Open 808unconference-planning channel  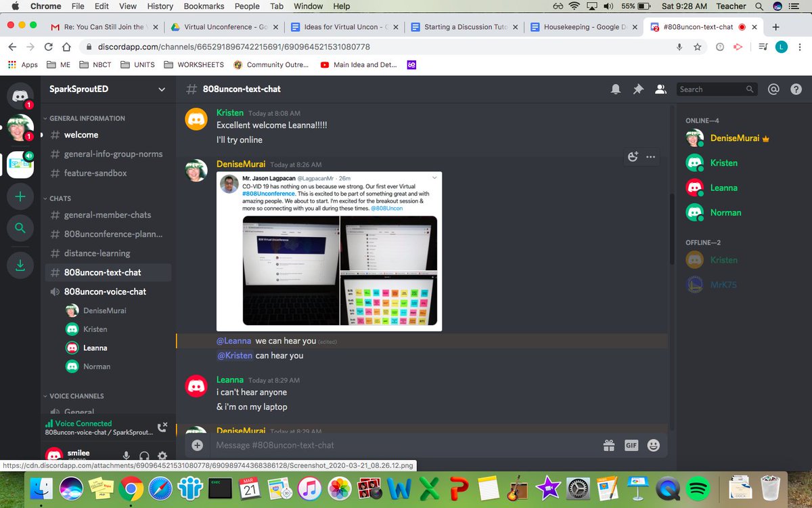point(108,234)
